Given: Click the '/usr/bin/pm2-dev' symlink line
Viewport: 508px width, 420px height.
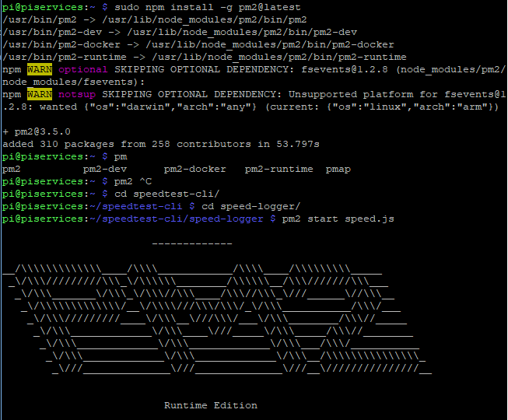Looking at the screenshot, I should (x=180, y=32).
